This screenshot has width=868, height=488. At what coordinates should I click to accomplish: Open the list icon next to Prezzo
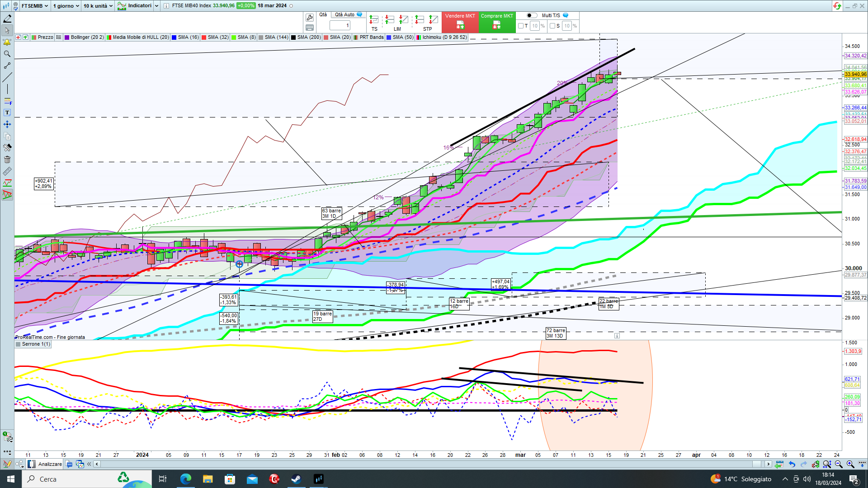pyautogui.click(x=59, y=37)
